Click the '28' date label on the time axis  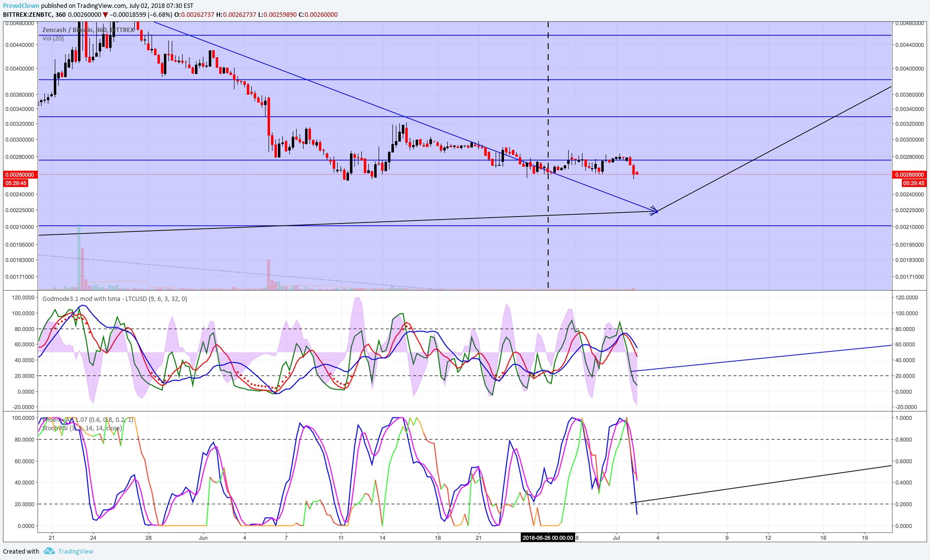[149, 538]
